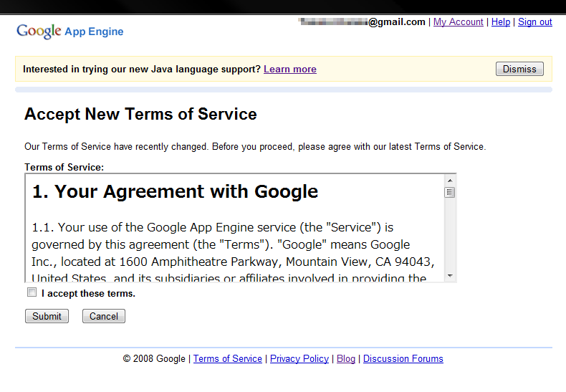Dismiss the Java language support notice
The height and width of the screenshot is (392, 566).
519,69
